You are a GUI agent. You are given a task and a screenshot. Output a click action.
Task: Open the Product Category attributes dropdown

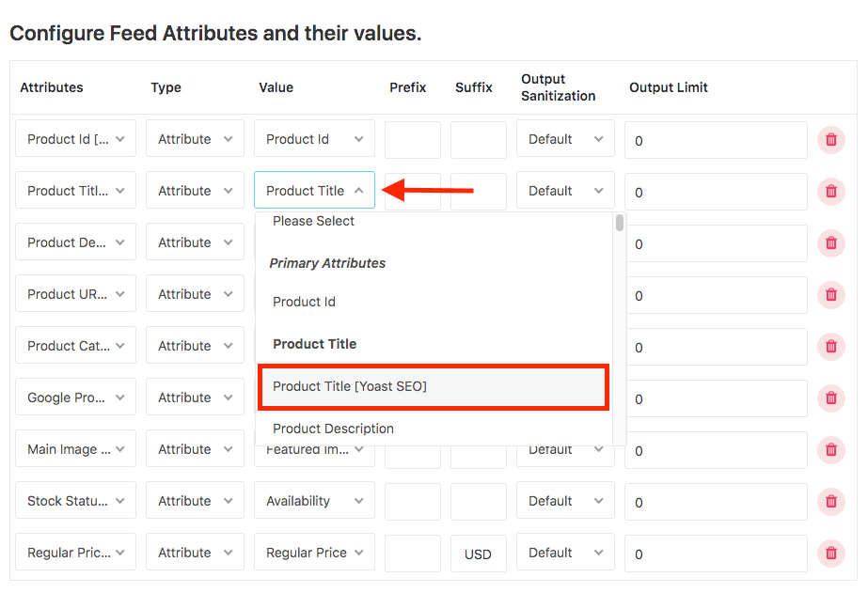click(76, 345)
